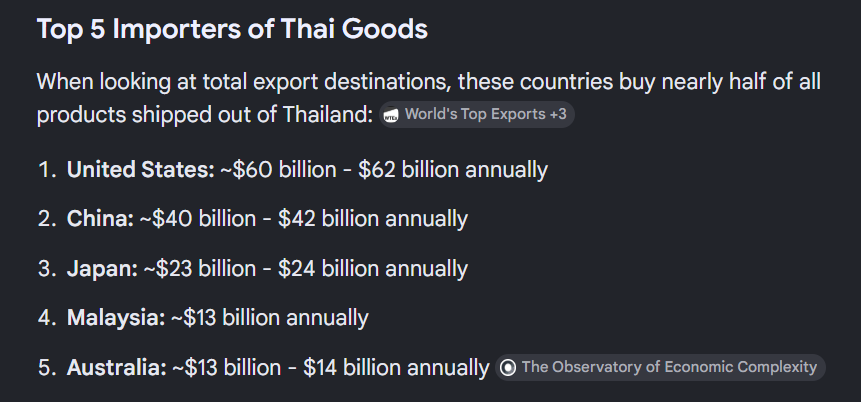Click the list number 5 marker
The height and width of the screenshot is (402, 861).
[x=46, y=367]
